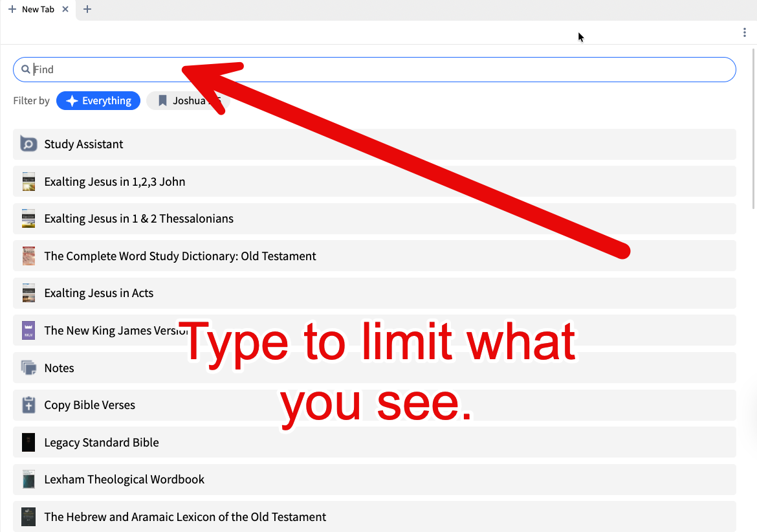Image resolution: width=757 pixels, height=532 pixels.
Task: Click the Lexham Theological Wordbook cover icon
Action: (28, 479)
